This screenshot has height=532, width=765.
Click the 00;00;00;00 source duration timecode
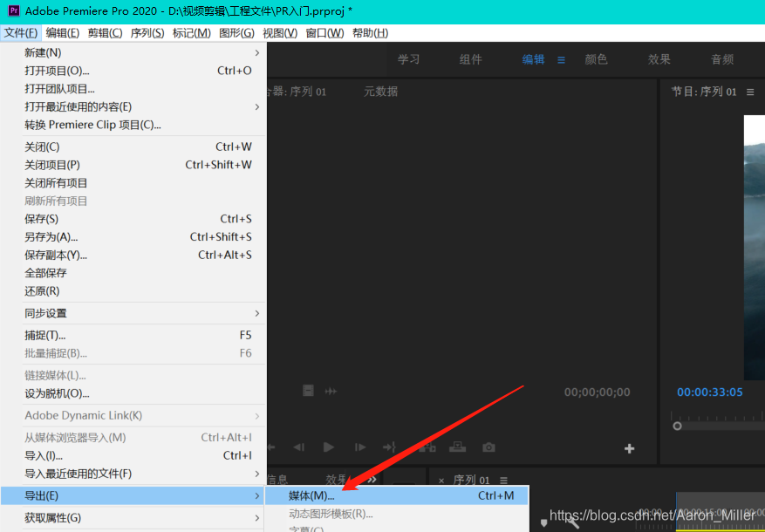[597, 392]
